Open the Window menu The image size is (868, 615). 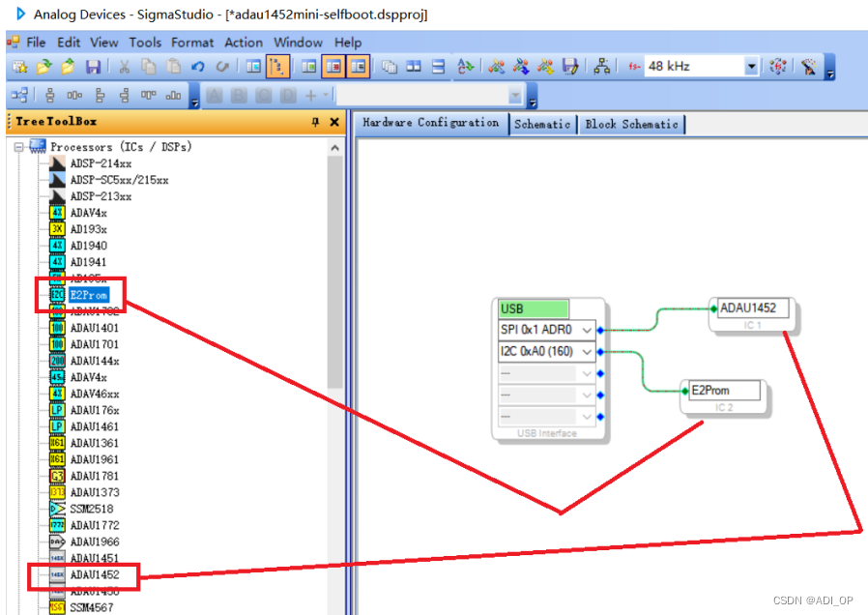coord(298,43)
